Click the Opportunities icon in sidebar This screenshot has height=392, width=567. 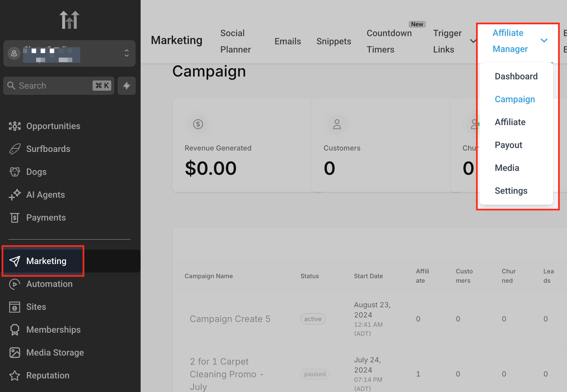click(15, 126)
